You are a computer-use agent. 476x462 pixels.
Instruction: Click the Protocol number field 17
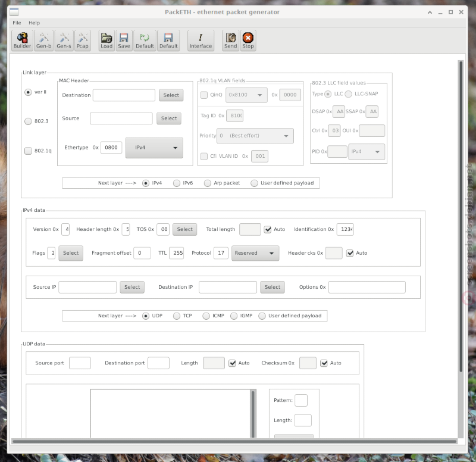(x=221, y=253)
